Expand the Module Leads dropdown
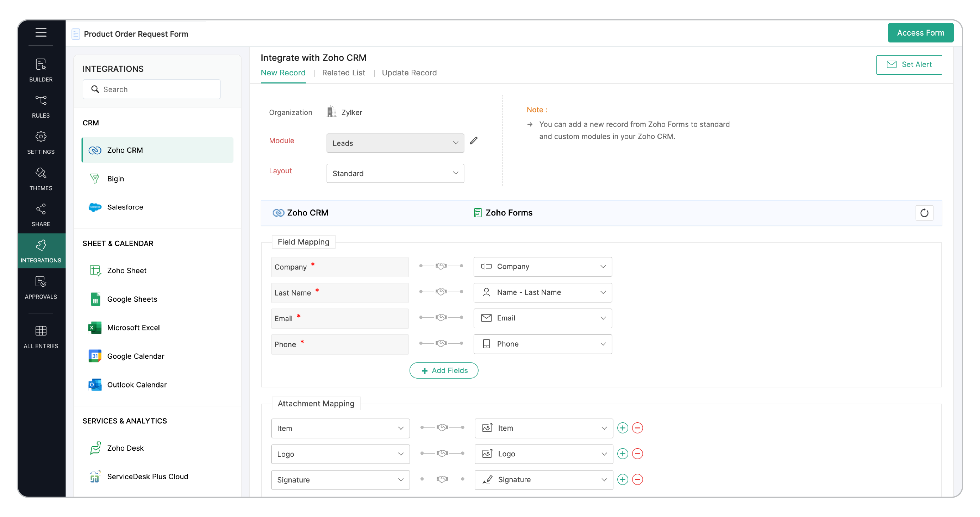The width and height of the screenshot is (980, 517). click(x=395, y=143)
